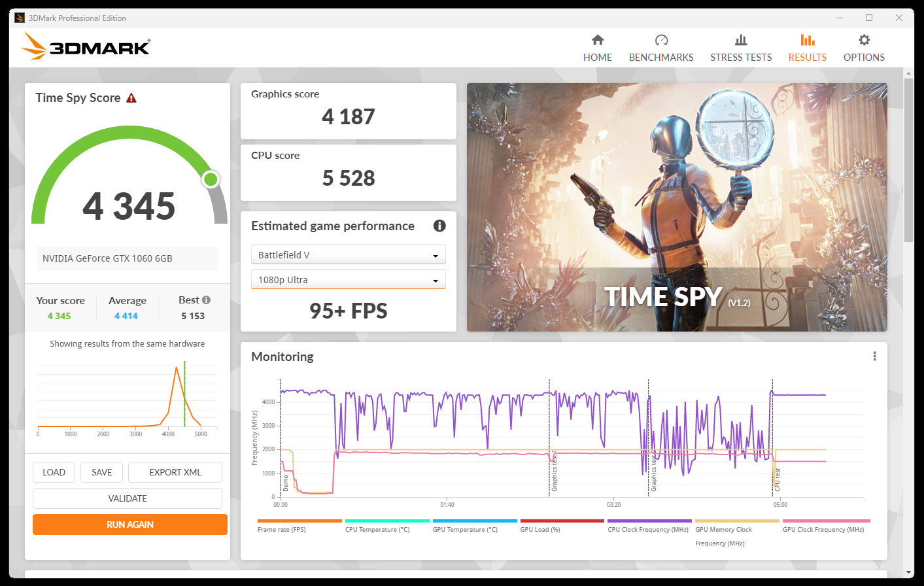Click the LOAD button
The image size is (924, 586).
(54, 472)
